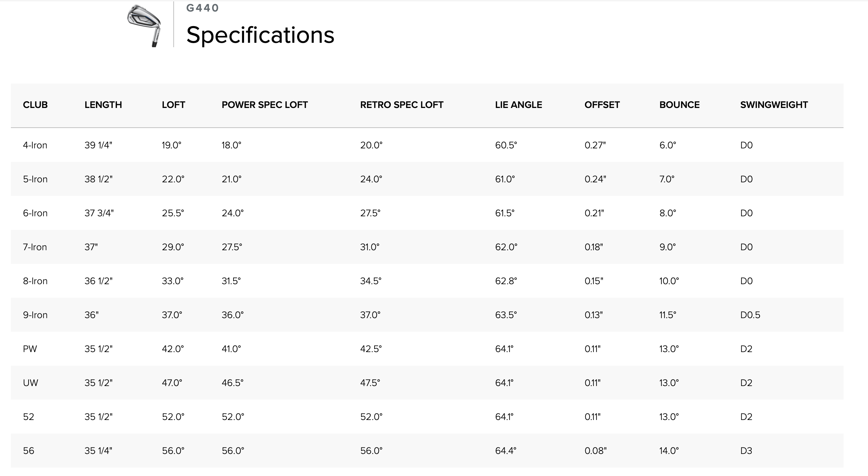The image size is (868, 476).
Task: Click the G440 label text
Action: point(202,8)
